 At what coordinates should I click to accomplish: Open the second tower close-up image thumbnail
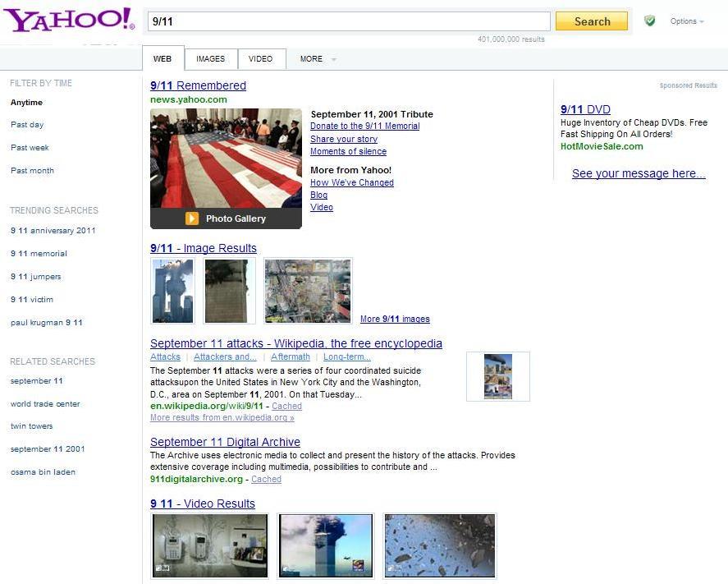pos(229,291)
